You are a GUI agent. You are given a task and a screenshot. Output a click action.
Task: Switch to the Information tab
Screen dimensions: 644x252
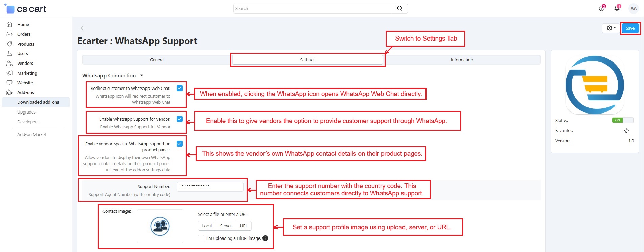(x=461, y=60)
